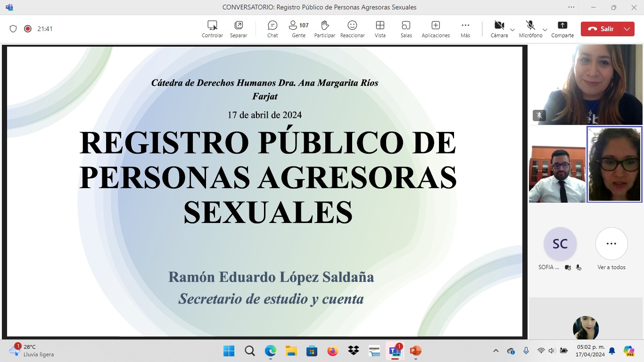Open the Reaccionar emoji menu
Image resolution: width=644 pixels, height=362 pixels.
click(x=352, y=29)
